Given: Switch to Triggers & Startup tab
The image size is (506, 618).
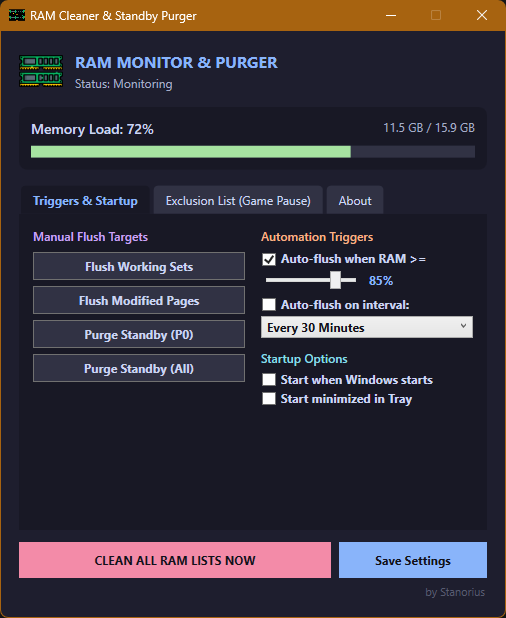Looking at the screenshot, I should (x=85, y=201).
